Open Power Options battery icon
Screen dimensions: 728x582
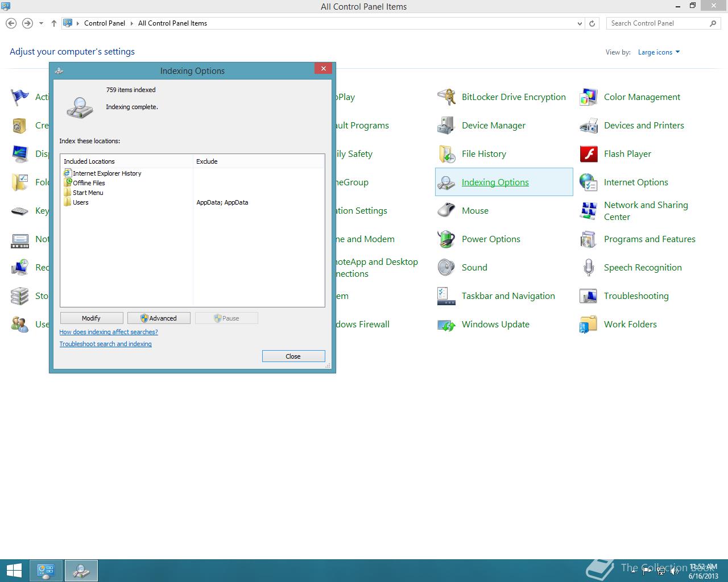coord(446,239)
